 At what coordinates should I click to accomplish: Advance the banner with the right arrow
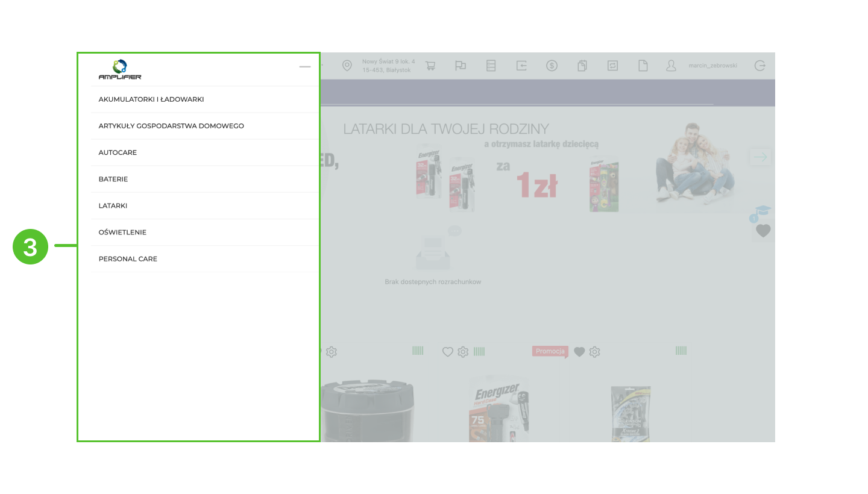tap(760, 157)
